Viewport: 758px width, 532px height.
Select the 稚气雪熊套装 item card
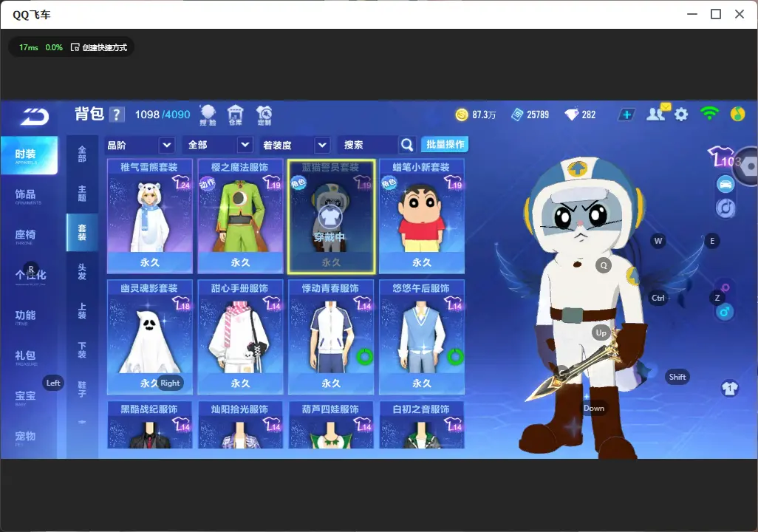pos(150,216)
